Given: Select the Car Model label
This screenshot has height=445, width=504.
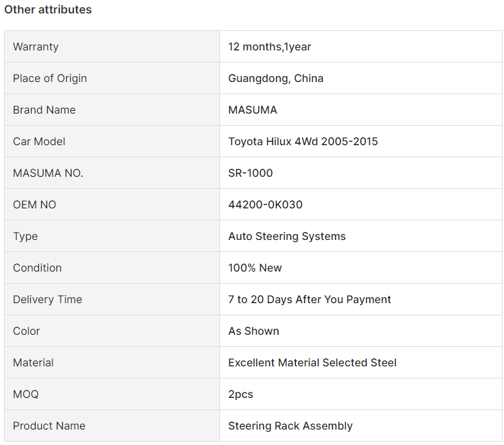Looking at the screenshot, I should click(x=39, y=141).
